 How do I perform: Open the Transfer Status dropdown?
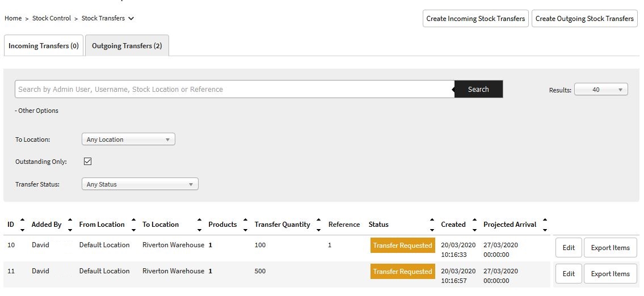[140, 184]
